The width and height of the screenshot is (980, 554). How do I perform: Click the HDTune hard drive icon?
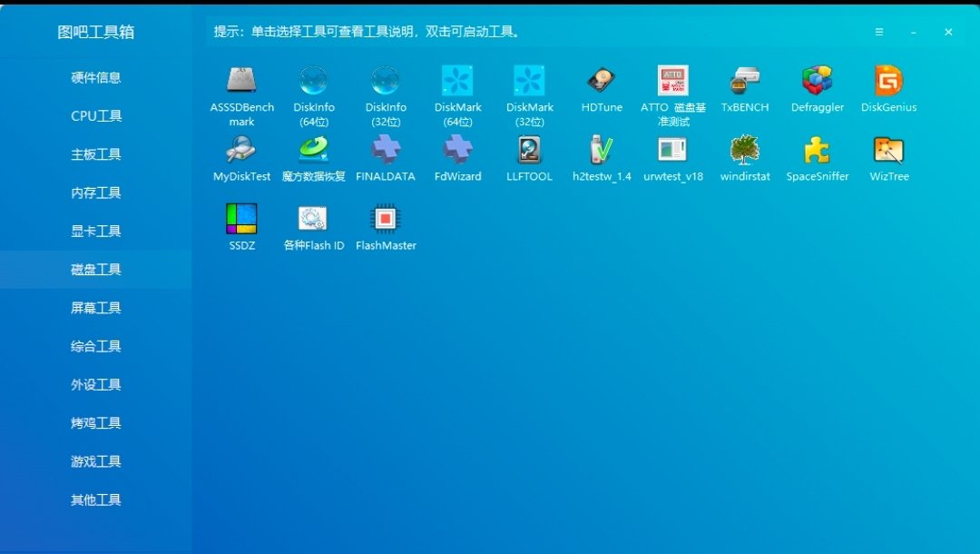[x=602, y=80]
